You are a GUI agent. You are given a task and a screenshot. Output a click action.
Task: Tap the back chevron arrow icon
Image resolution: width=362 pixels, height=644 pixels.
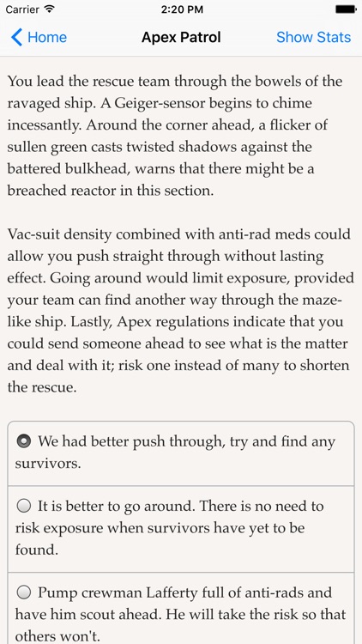click(16, 38)
